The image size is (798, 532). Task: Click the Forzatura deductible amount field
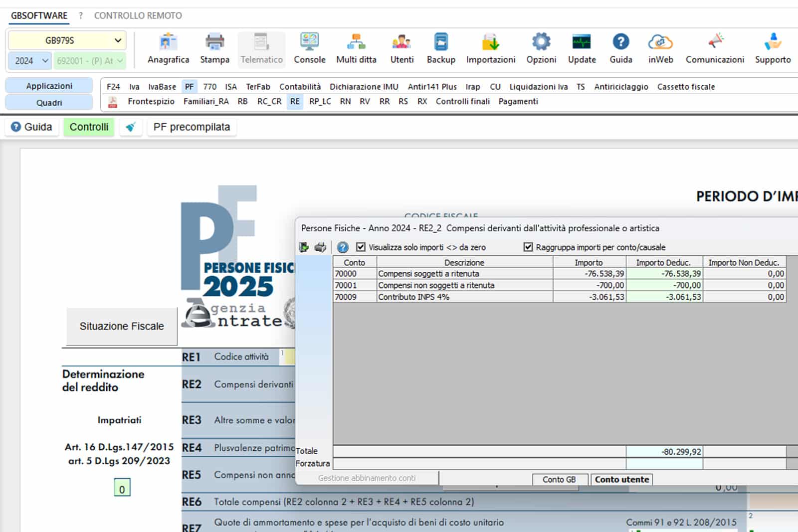point(664,464)
